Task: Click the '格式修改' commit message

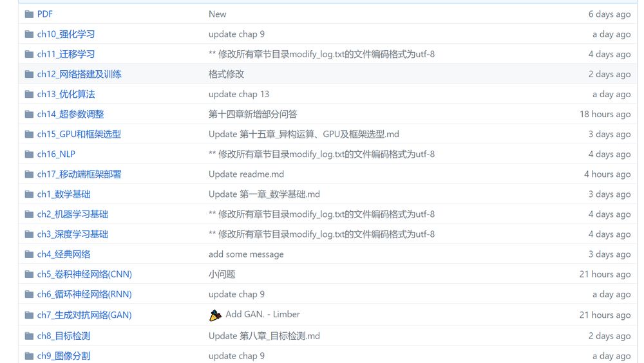Action: coord(226,74)
